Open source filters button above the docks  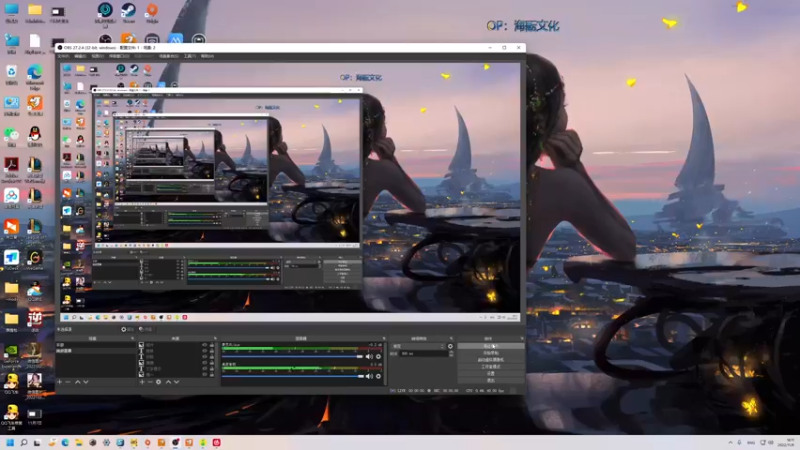[x=146, y=330]
